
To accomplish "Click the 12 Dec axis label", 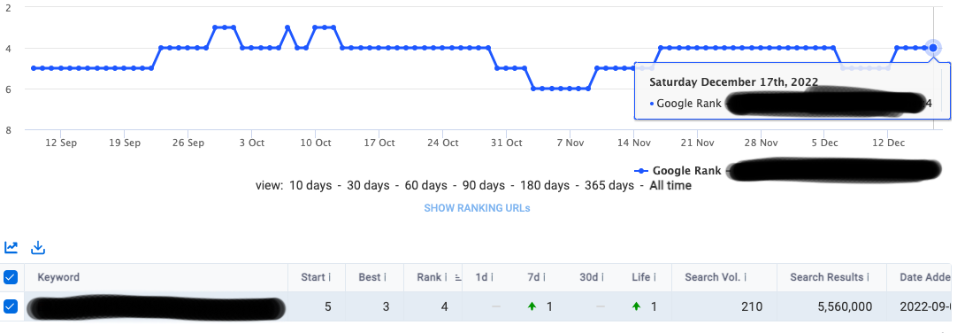I will 888,143.
